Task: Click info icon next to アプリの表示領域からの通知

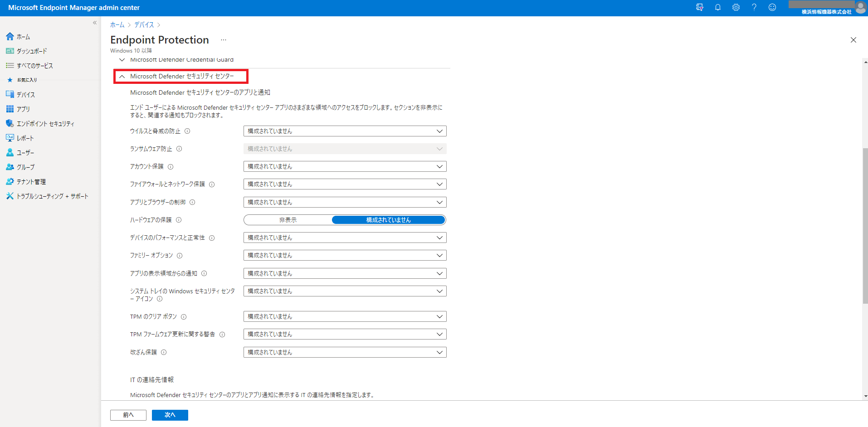Action: click(x=204, y=273)
